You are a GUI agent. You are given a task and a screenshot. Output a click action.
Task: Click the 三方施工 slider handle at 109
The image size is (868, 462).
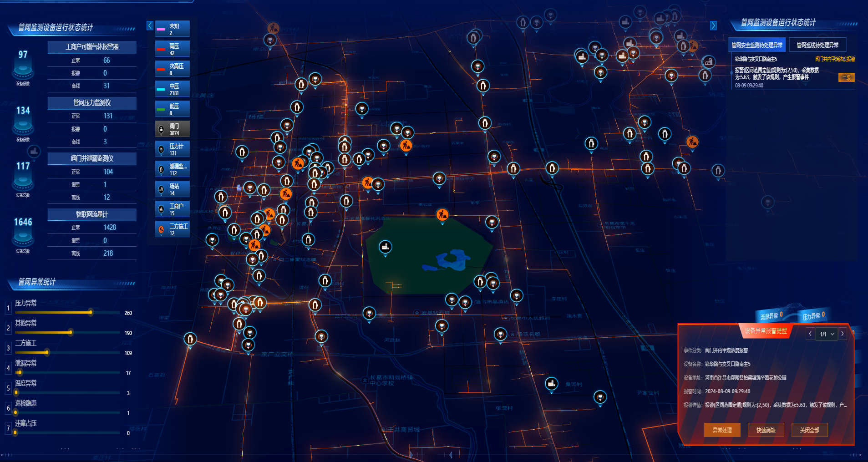coord(47,352)
